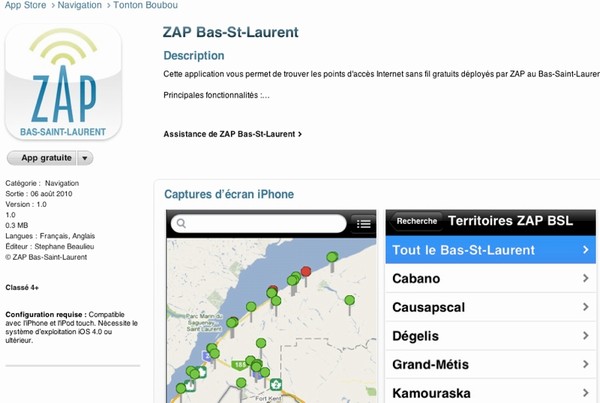Click the Principales fonctionnalités text

[x=217, y=95]
